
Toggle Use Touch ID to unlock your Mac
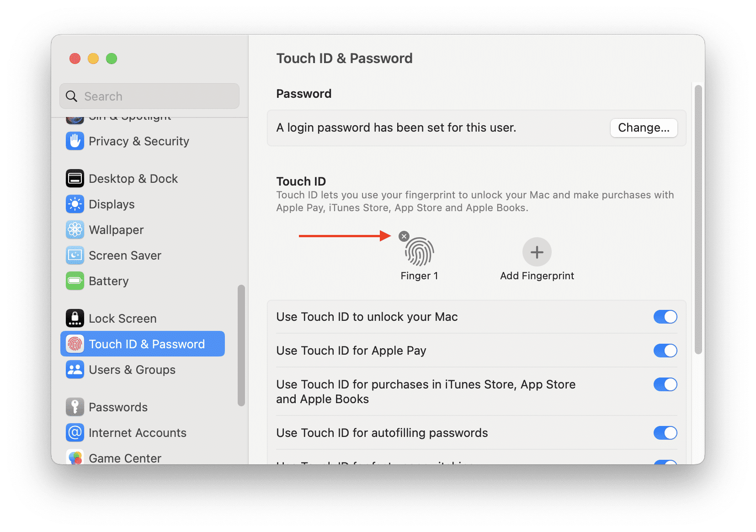click(665, 317)
